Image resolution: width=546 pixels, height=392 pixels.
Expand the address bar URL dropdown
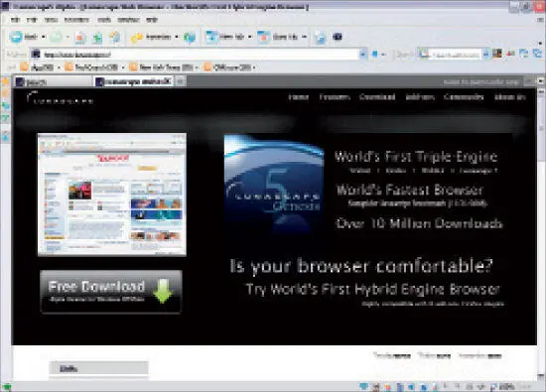pos(362,55)
